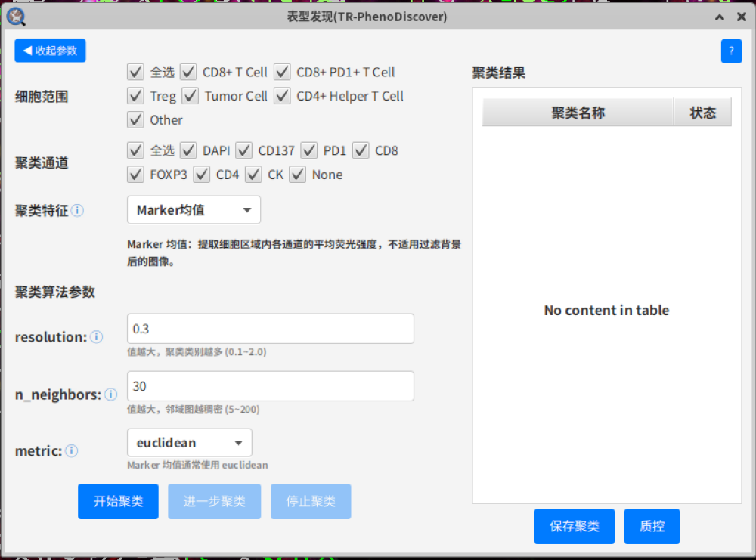Toggle the CD4 channel checkbox
756x560 pixels.
pyautogui.click(x=202, y=175)
